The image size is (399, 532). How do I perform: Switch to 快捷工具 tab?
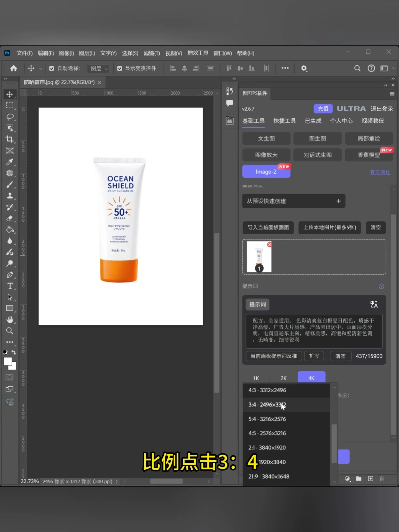pyautogui.click(x=285, y=121)
